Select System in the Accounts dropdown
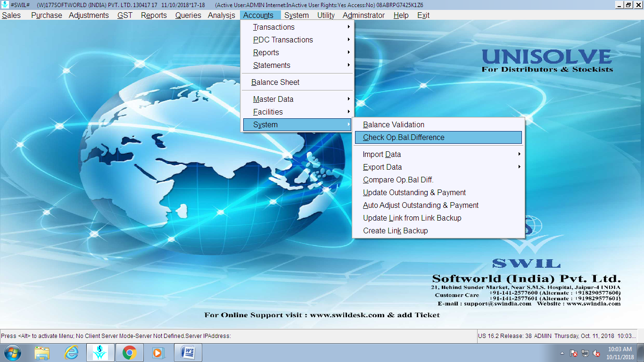The width and height of the screenshot is (644, 362). click(x=297, y=124)
